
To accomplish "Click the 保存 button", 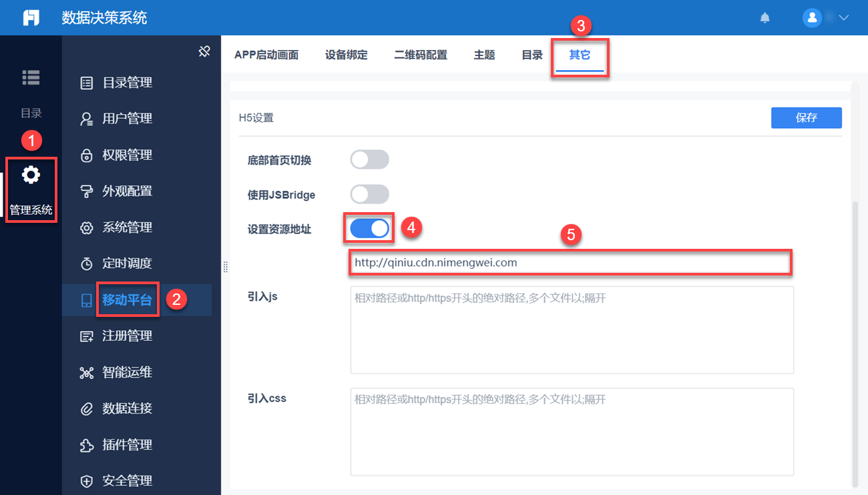I will point(806,117).
